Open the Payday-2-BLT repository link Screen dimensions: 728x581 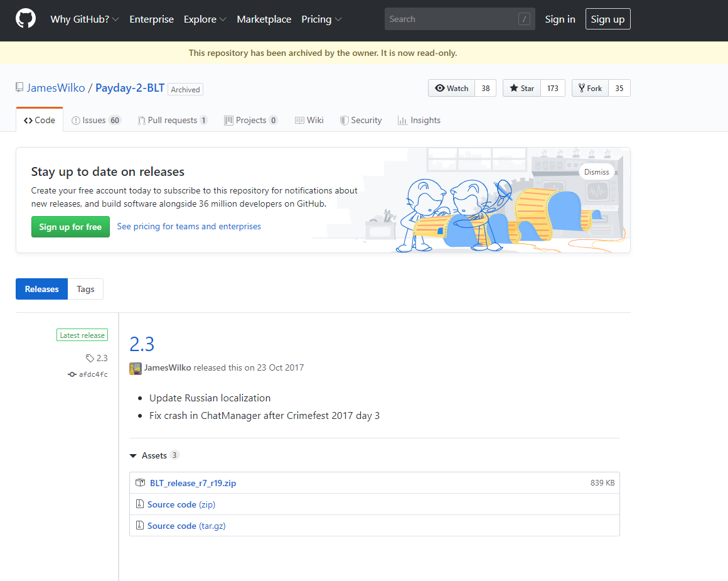coord(130,87)
